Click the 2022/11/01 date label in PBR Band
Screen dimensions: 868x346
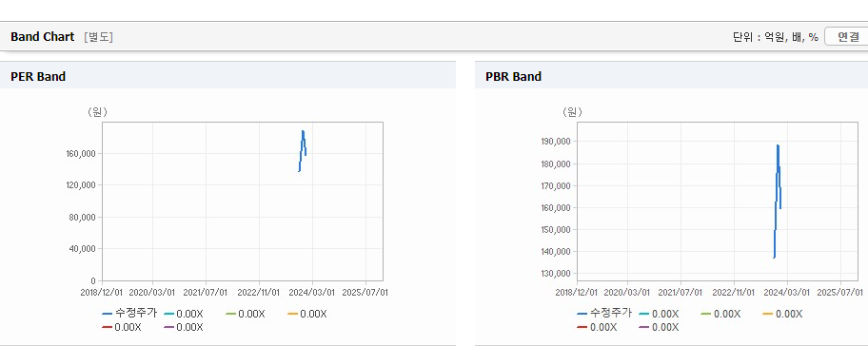coord(734,292)
